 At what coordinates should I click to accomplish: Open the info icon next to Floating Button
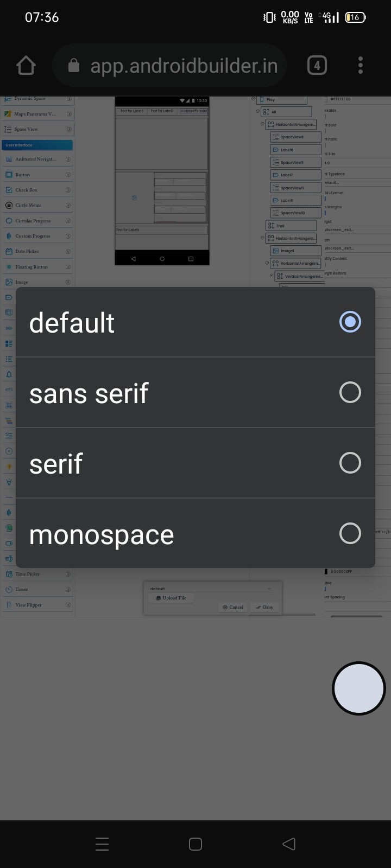click(x=67, y=266)
